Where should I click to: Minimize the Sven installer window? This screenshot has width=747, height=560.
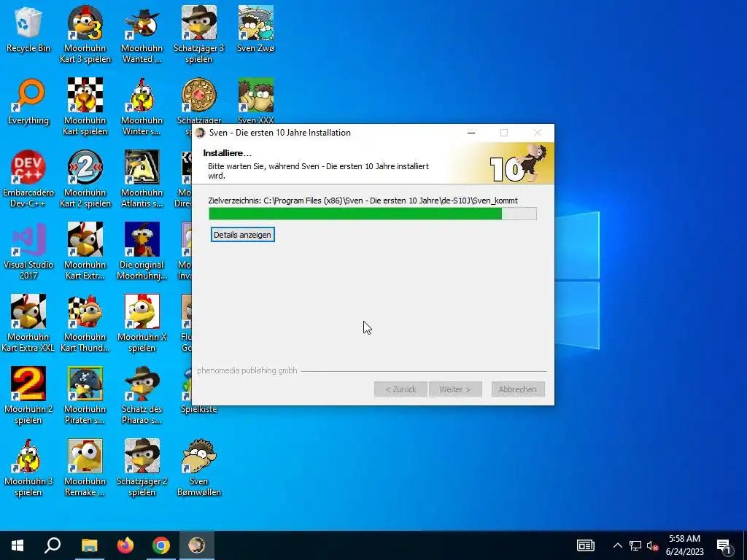pos(471,133)
